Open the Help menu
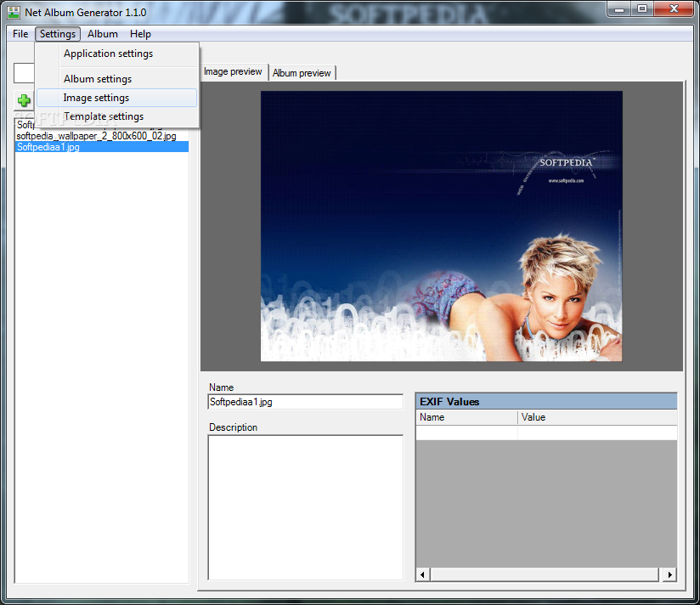 (x=140, y=34)
